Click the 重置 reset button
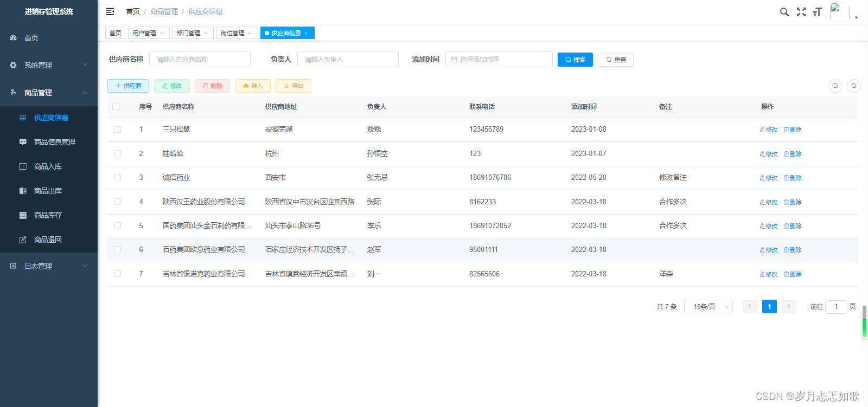Image resolution: width=868 pixels, height=407 pixels. pyautogui.click(x=616, y=60)
